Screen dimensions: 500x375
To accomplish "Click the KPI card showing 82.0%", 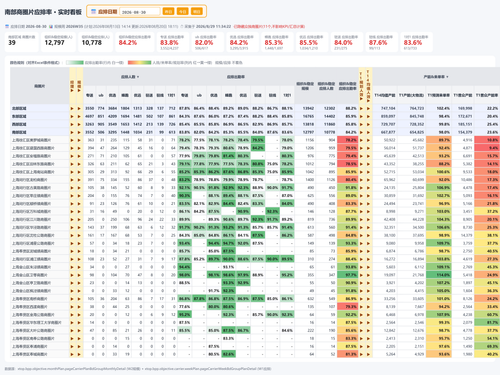I will click(x=208, y=42).
